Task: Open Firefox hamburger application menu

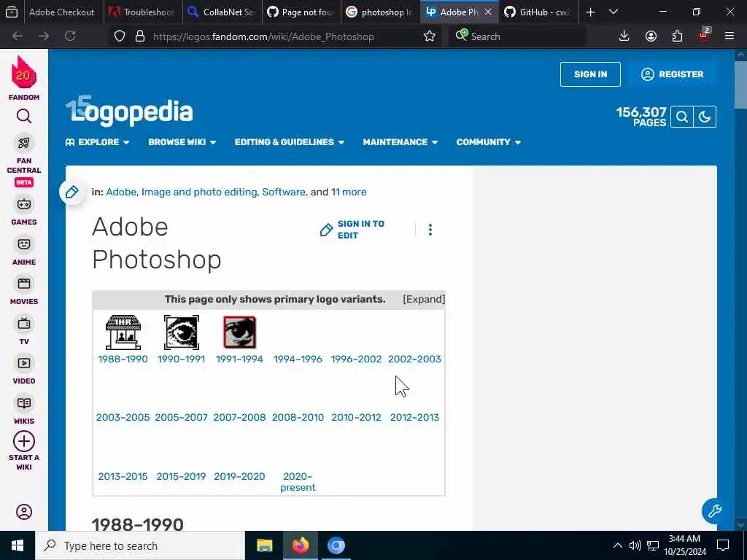Action: (729, 36)
